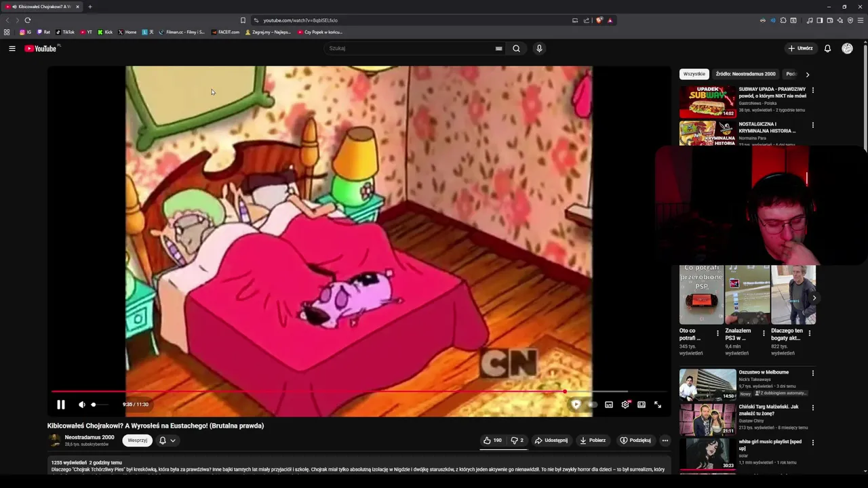The image size is (868, 488).
Task: Click the Podziękuj thanks button
Action: (x=635, y=440)
